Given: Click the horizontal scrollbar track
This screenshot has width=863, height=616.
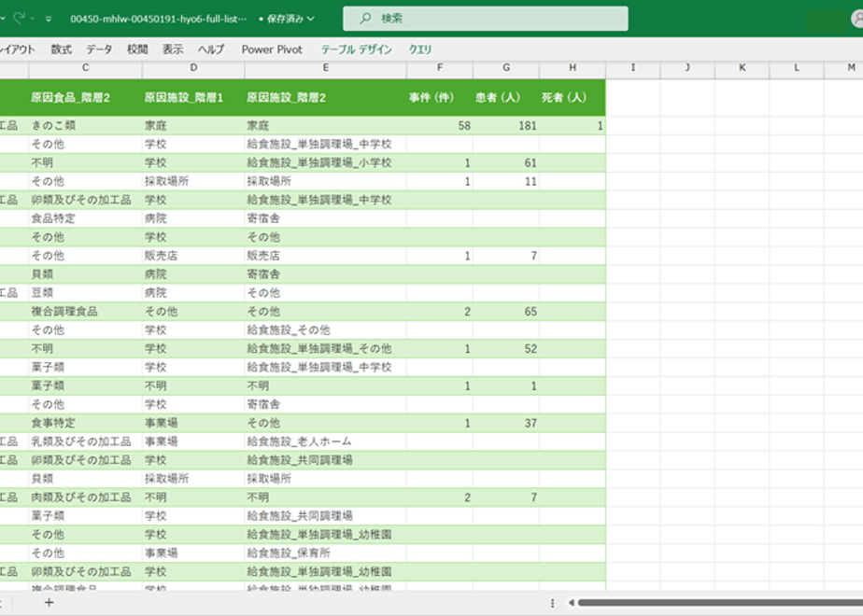Looking at the screenshot, I should (x=720, y=603).
